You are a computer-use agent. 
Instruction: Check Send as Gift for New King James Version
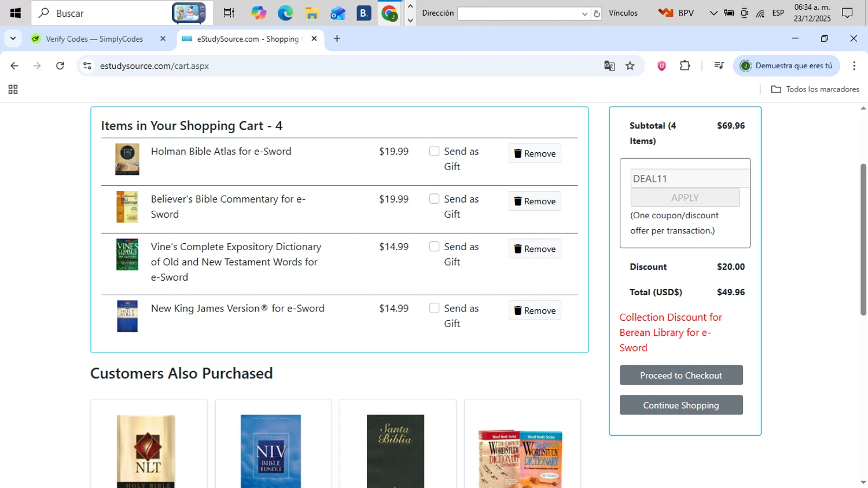(x=434, y=308)
